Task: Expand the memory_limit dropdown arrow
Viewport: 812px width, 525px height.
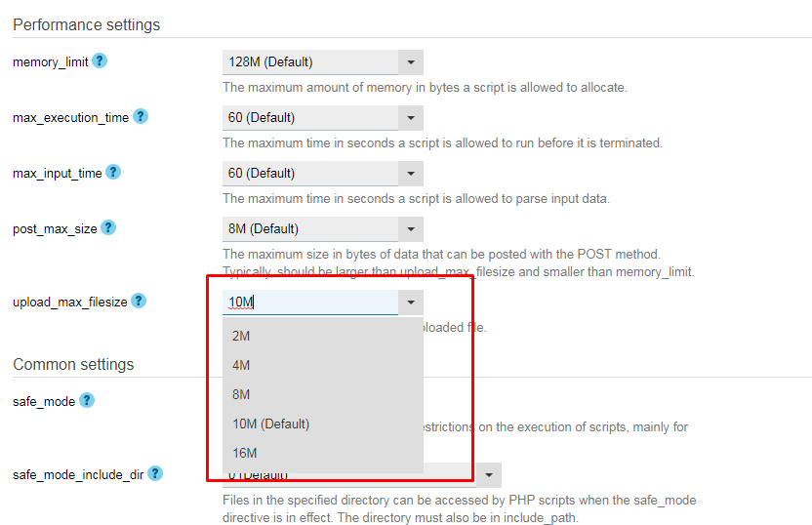Action: click(x=411, y=62)
